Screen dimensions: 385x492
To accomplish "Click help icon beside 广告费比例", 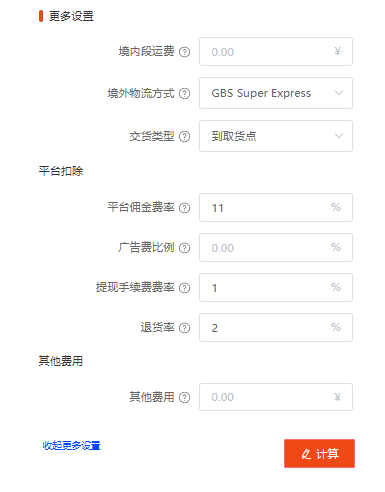I will (184, 248).
